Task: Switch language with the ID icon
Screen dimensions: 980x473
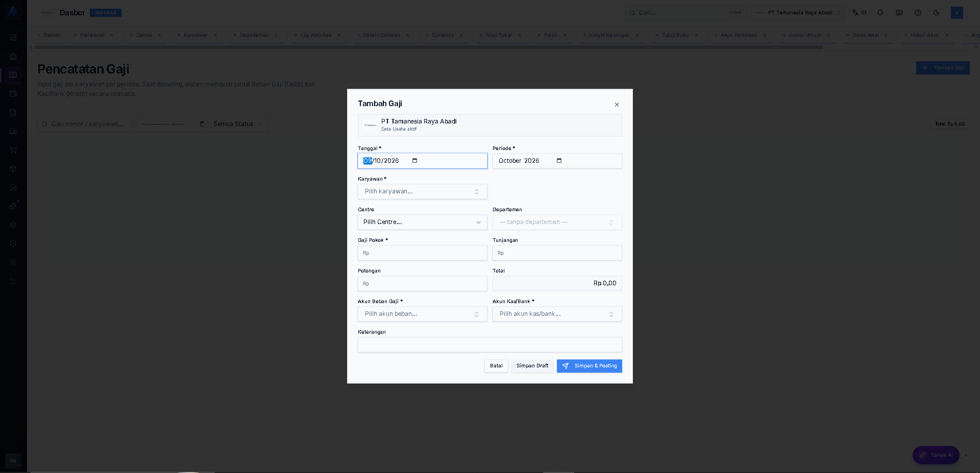Action: click(x=859, y=13)
